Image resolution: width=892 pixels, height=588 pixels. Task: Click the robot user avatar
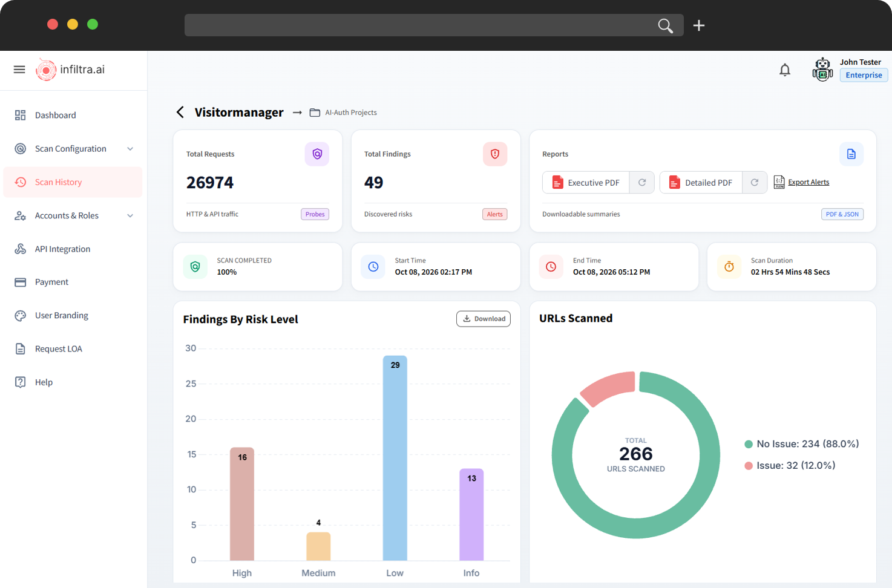[x=822, y=69]
